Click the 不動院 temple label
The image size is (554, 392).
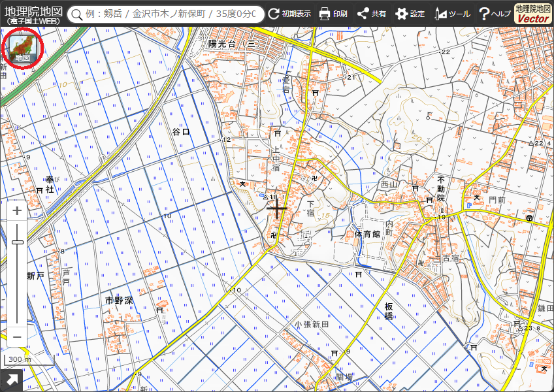click(441, 189)
